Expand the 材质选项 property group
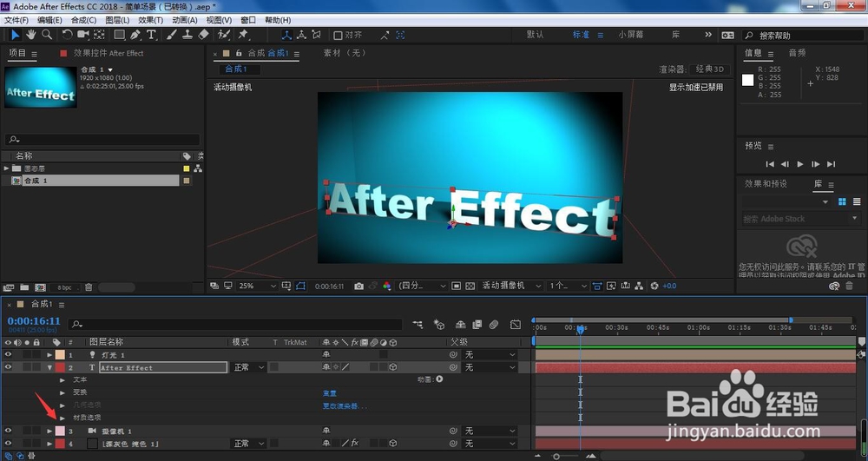868x461 pixels. coord(62,418)
